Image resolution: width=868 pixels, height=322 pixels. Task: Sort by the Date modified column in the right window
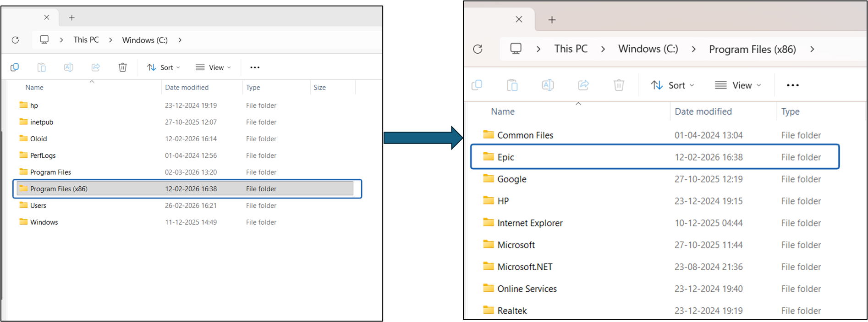point(703,111)
